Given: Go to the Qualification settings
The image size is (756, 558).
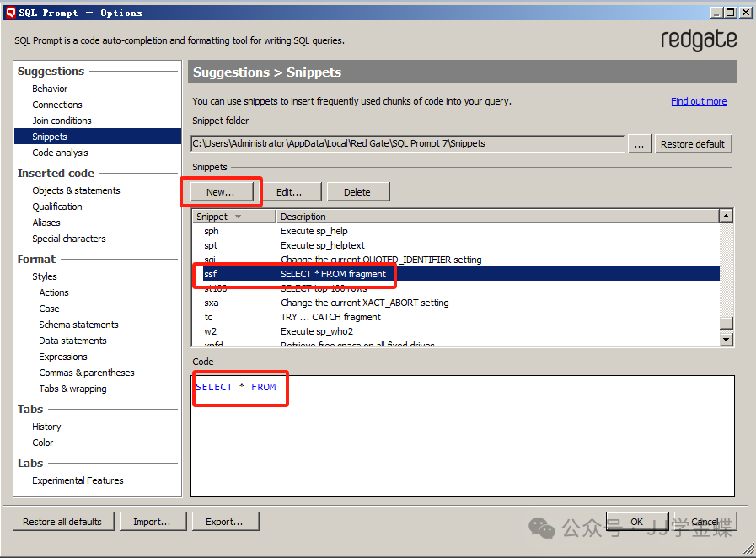Looking at the screenshot, I should (x=57, y=207).
